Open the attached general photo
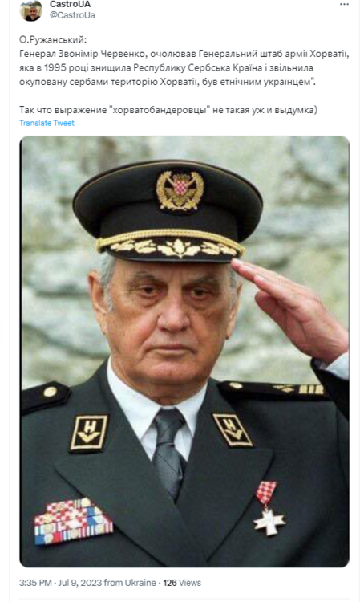 (184, 352)
